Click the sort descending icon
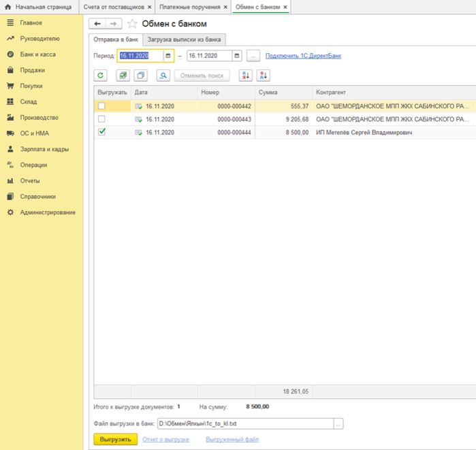Screen dimensions: 476x450 coord(264,76)
